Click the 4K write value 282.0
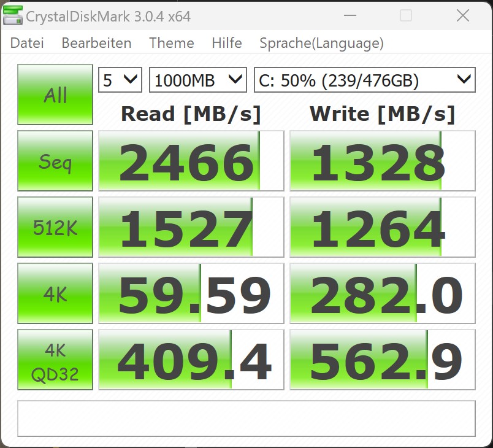Viewport: 493px width, 448px height. (x=383, y=293)
